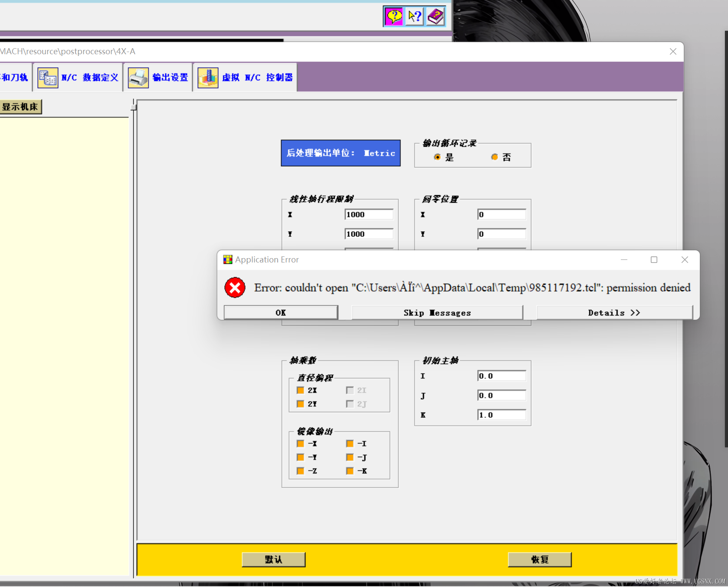Screen dimensions: 728x587
Task: Toggle the 2J diameter programming checkbox
Action: (x=350, y=404)
